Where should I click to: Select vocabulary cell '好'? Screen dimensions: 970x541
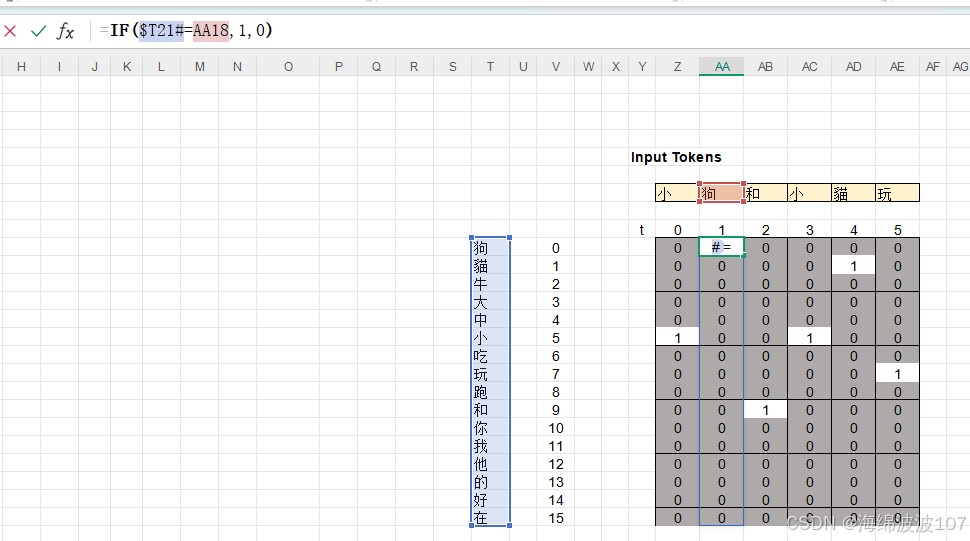490,500
